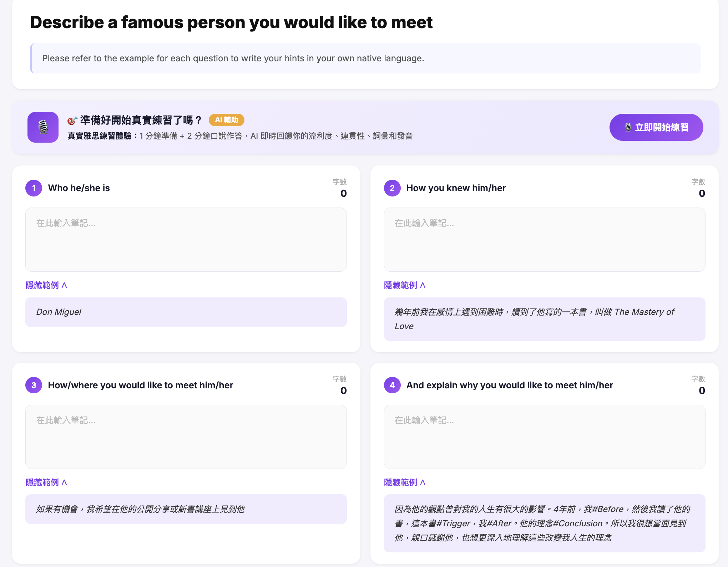This screenshot has height=567, width=728.
Task: Click the purple microphone icon tile
Action: [x=43, y=127]
